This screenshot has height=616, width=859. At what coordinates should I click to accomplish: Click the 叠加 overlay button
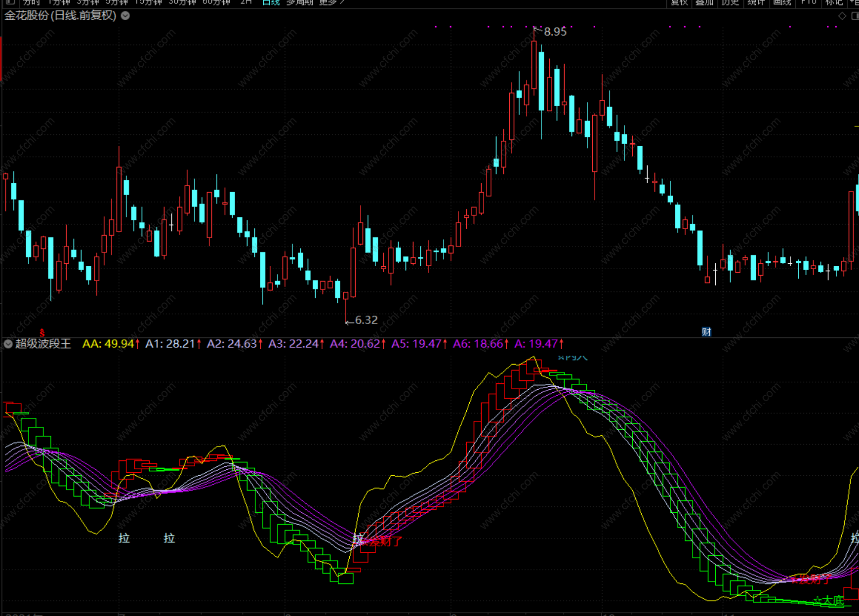tap(704, 2)
